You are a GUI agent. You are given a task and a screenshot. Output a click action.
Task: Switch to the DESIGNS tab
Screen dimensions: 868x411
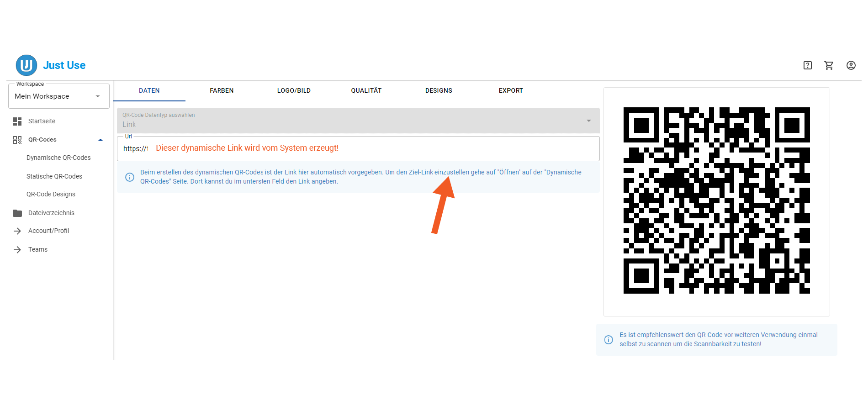point(439,90)
